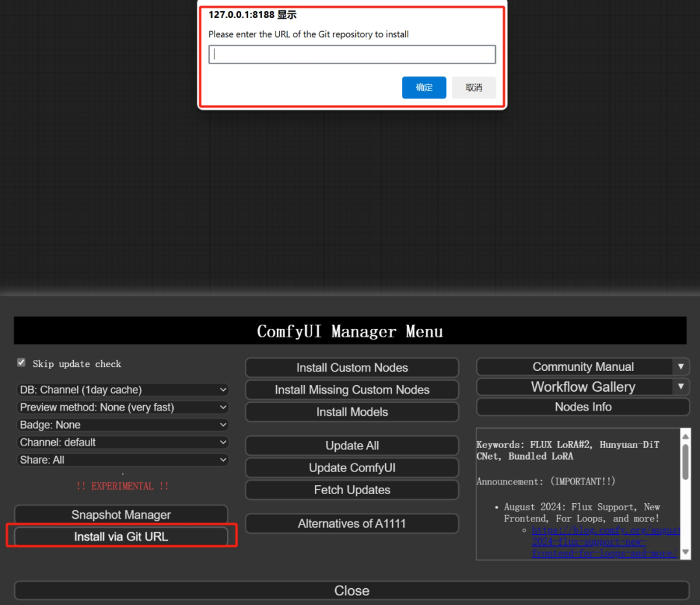Click the Fetch Updates button
The height and width of the screenshot is (605, 700).
click(x=352, y=490)
